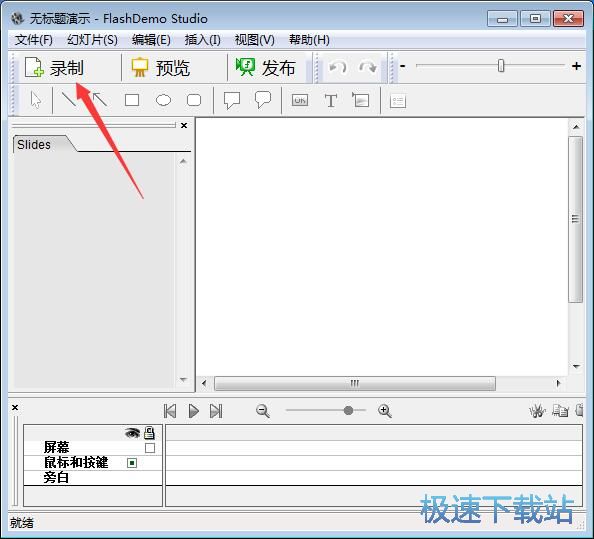Click the 就绪 status bar text

click(22, 523)
